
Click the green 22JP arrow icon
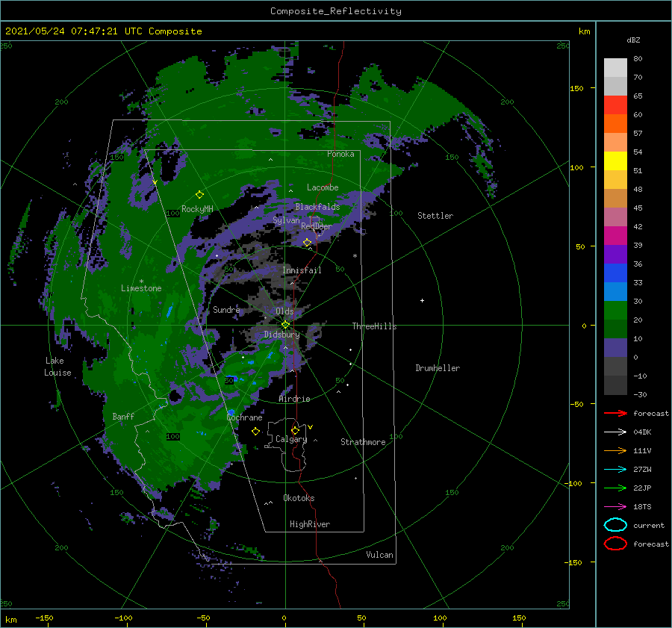tap(615, 488)
